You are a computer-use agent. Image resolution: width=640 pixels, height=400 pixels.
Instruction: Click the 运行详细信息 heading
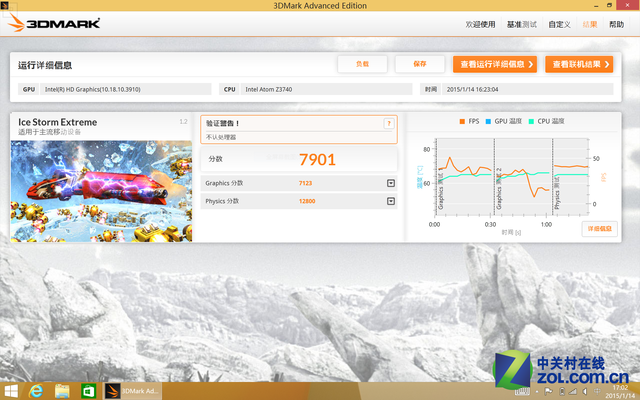tap(45, 65)
